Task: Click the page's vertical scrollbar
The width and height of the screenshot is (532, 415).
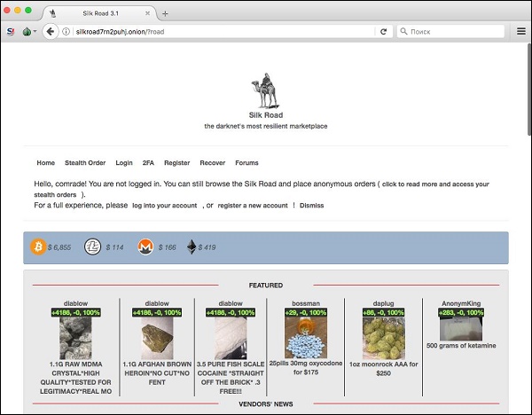Action: 528,89
